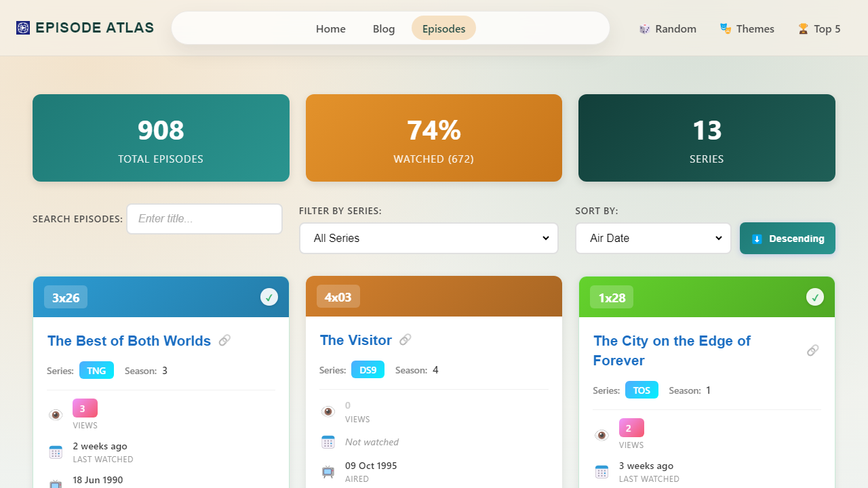Image resolution: width=868 pixels, height=488 pixels.
Task: Open the Home tab
Action: pyautogui.click(x=331, y=28)
